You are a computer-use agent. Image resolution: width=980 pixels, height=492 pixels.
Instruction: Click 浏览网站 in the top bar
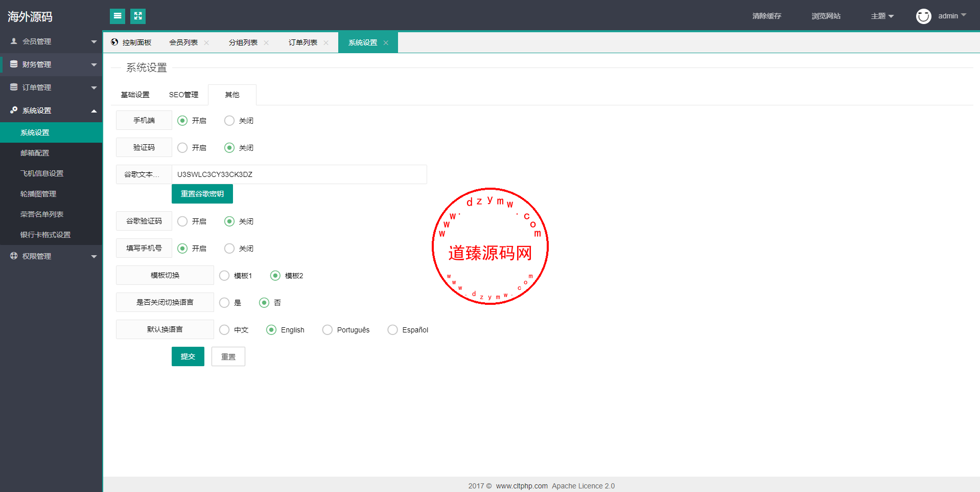coord(826,16)
